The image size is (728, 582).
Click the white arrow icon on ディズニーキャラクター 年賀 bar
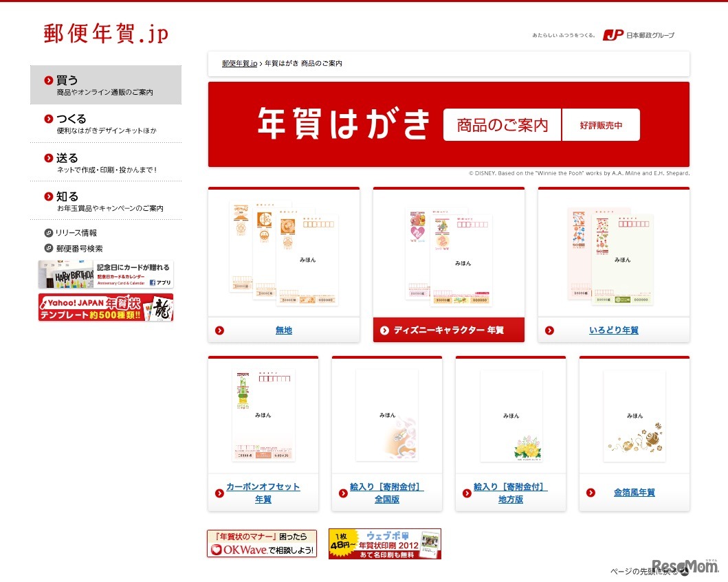click(x=384, y=330)
